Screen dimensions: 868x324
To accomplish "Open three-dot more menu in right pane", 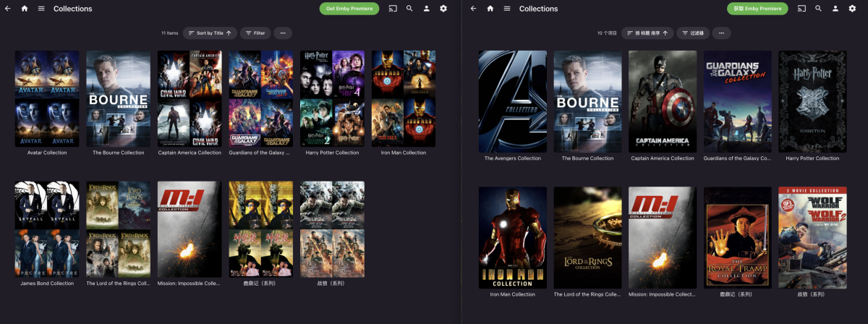I will [721, 33].
